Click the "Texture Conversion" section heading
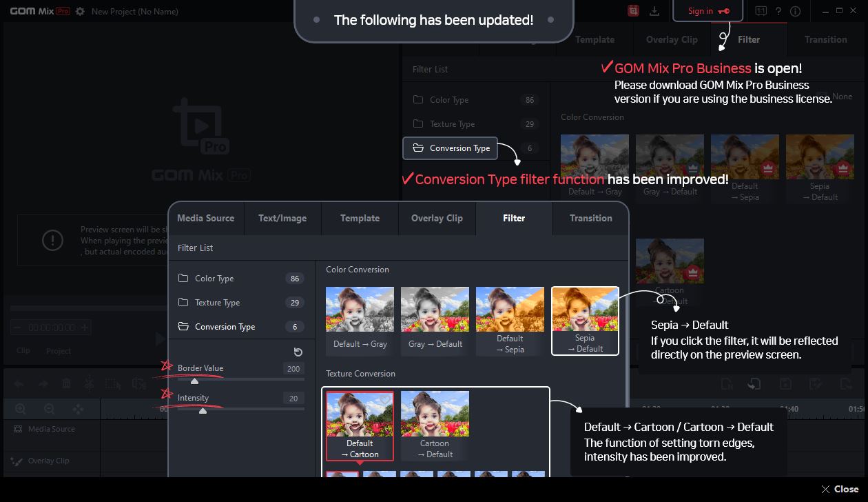Image resolution: width=868 pixels, height=502 pixels. click(x=360, y=374)
